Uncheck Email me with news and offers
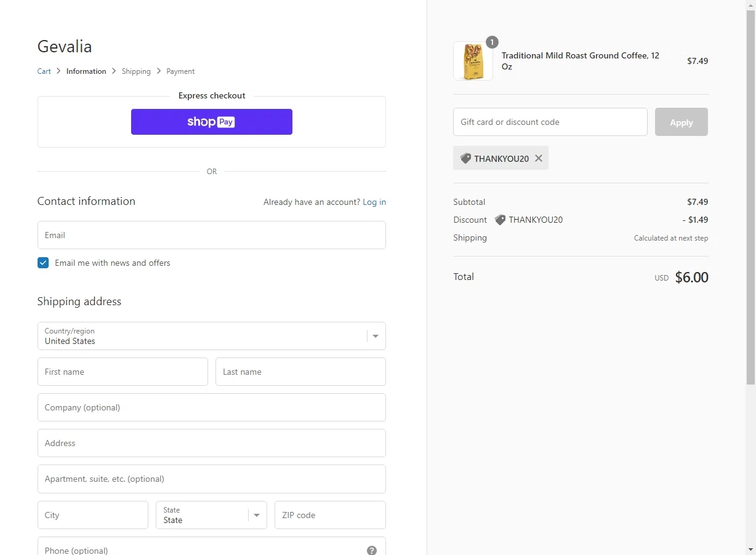Screen dimensions: 756x555 [43, 263]
